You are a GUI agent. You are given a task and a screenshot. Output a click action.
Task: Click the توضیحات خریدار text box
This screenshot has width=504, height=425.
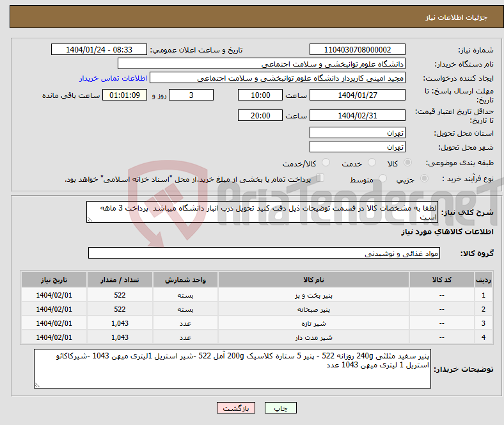click(x=233, y=369)
